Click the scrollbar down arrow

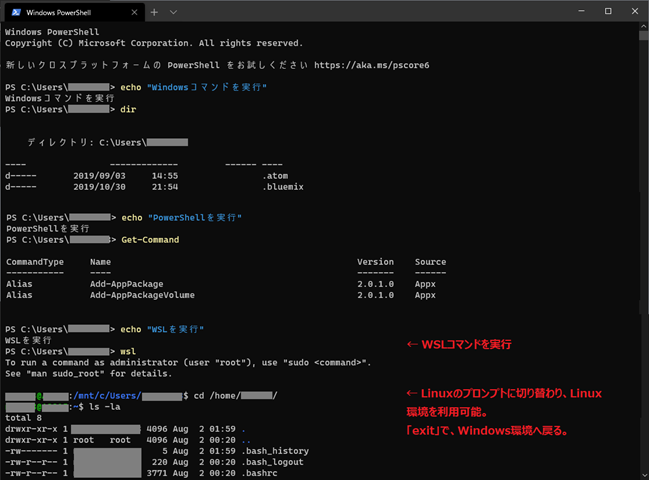(644, 475)
